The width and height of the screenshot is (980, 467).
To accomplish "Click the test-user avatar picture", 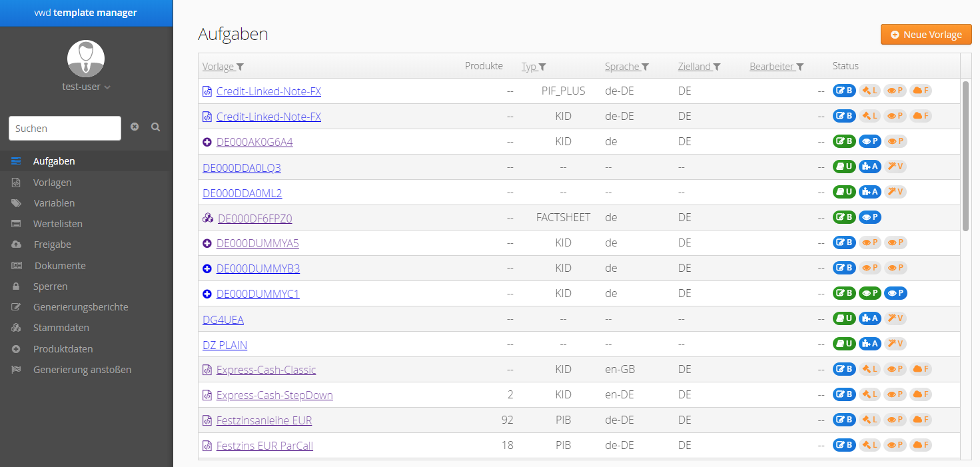I will coord(86,59).
